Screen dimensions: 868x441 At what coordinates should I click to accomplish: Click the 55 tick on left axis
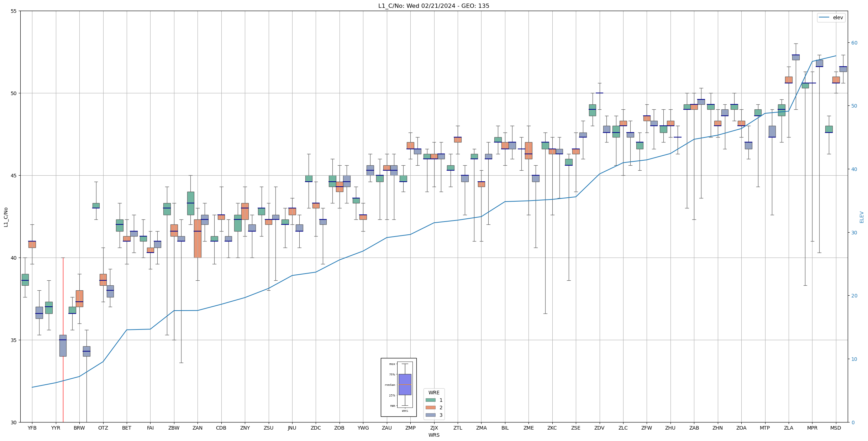(14, 11)
